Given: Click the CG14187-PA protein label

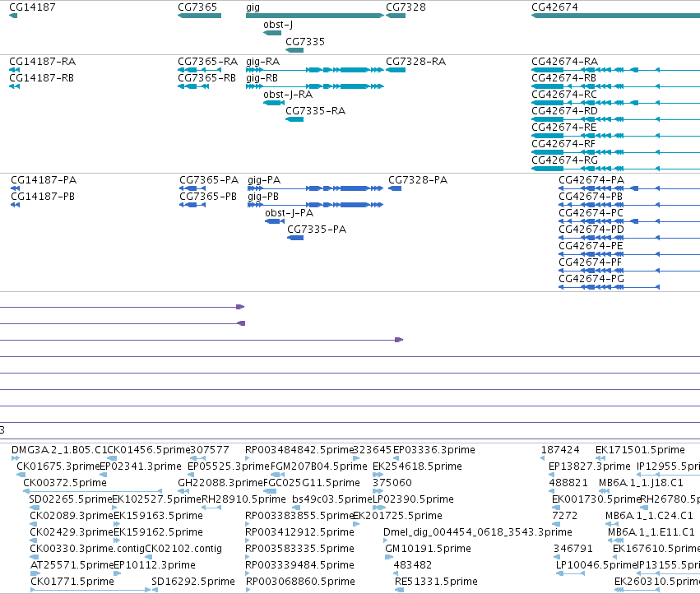Looking at the screenshot, I should coord(44,180).
